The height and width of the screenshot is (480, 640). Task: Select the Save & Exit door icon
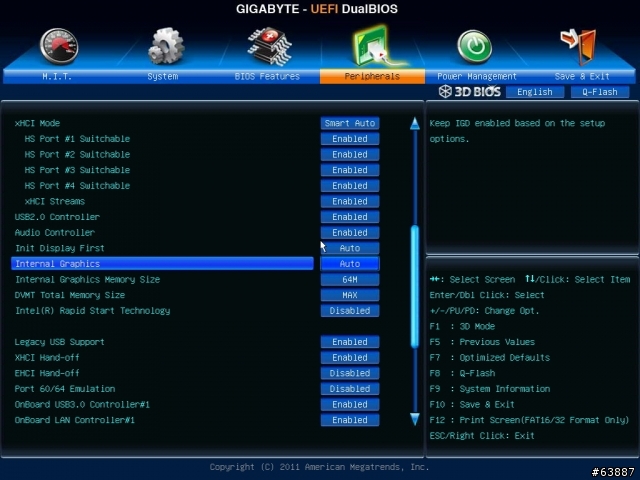579,47
